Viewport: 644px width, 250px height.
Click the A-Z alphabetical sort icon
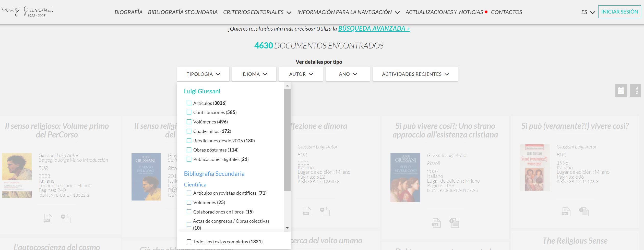[637, 91]
